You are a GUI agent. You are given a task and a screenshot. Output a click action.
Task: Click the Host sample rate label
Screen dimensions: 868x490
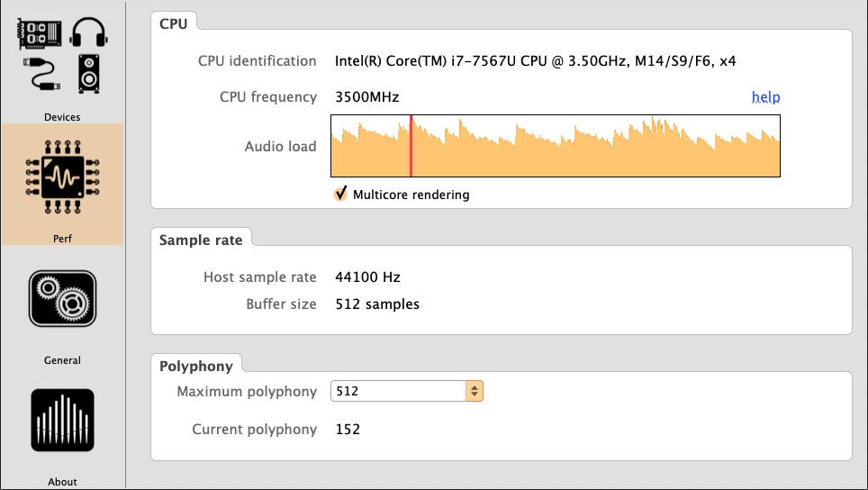point(259,277)
